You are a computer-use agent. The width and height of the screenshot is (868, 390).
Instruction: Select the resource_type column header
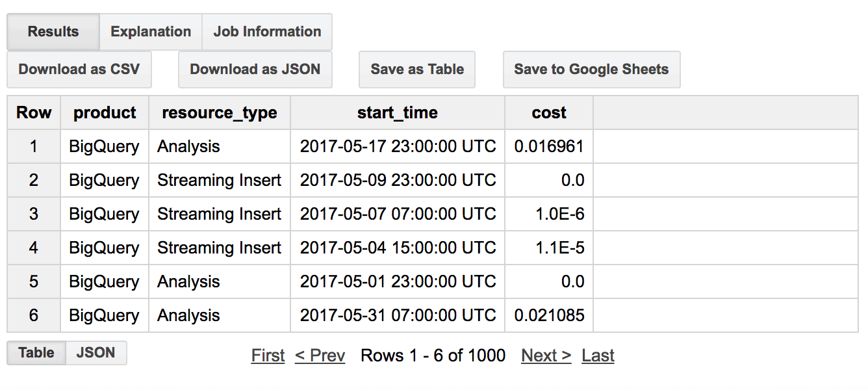tap(219, 112)
